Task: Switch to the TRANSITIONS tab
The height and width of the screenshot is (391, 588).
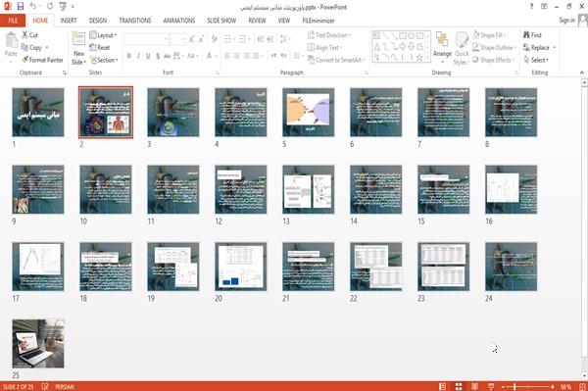Action: pos(135,21)
